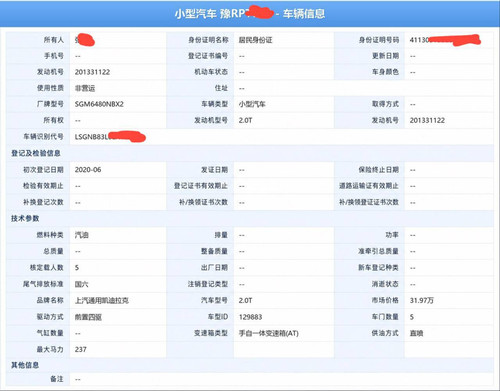Select the 车身颜色 label
500x391 pixels.
[385, 72]
